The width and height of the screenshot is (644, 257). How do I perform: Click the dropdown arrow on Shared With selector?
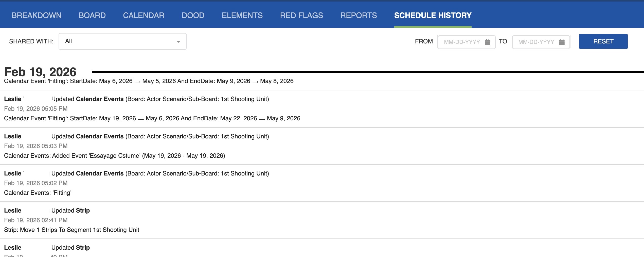[x=179, y=41]
